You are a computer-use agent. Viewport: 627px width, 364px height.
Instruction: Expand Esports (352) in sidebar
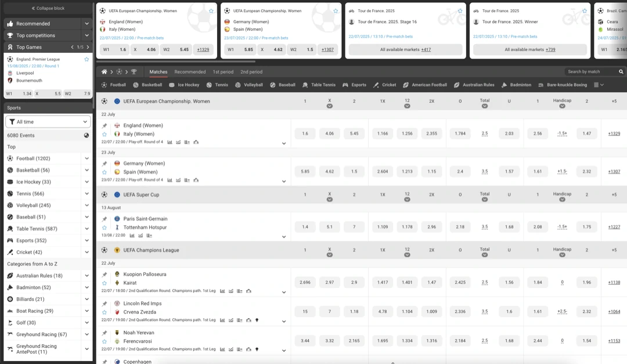pos(87,240)
